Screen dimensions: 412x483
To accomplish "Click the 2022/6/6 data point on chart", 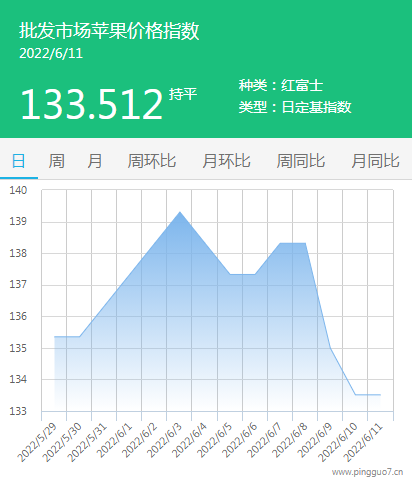I will coord(255,275).
